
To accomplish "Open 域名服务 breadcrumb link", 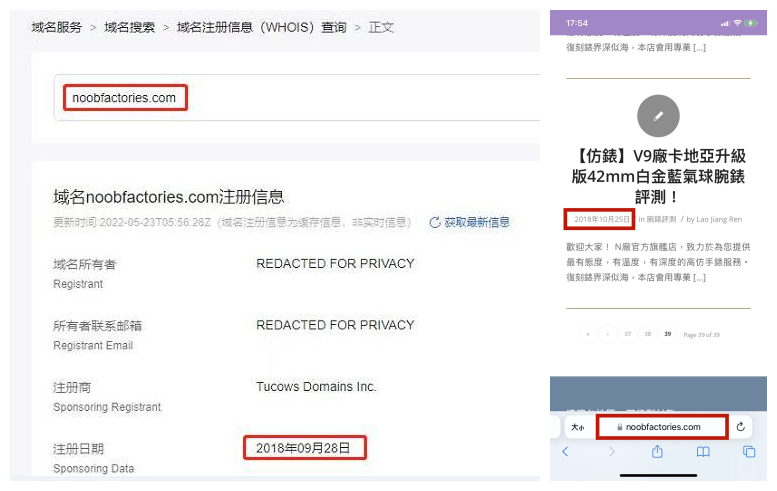I will [x=56, y=27].
